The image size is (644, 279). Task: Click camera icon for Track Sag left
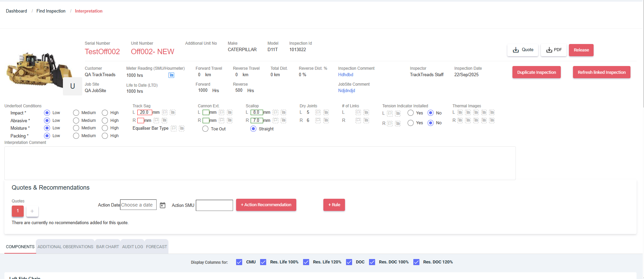point(172,112)
